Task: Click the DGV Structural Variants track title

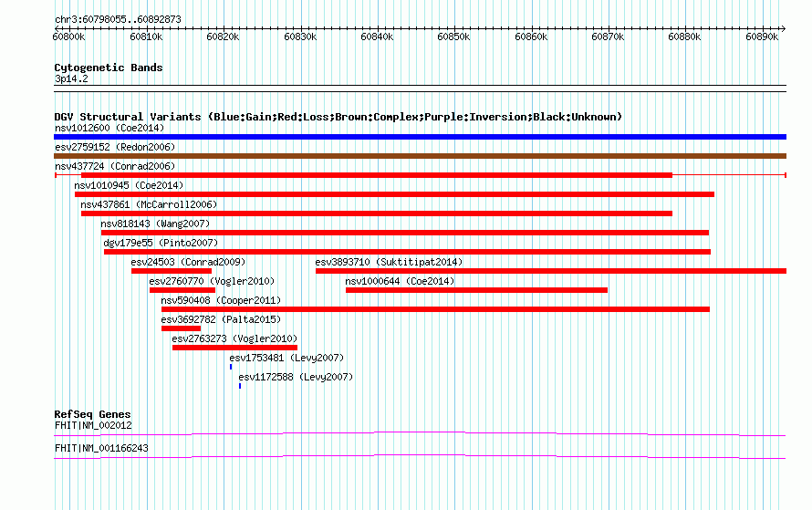Action: coord(338,117)
